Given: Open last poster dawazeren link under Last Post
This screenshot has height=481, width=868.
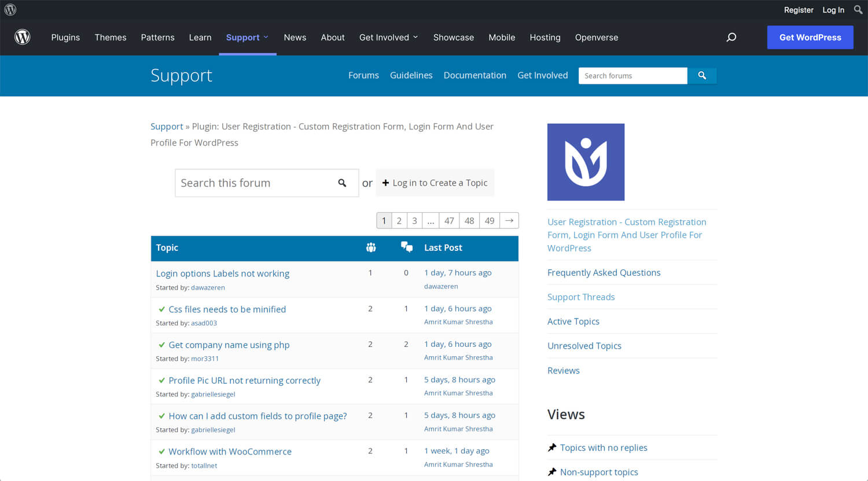Looking at the screenshot, I should coord(441,286).
